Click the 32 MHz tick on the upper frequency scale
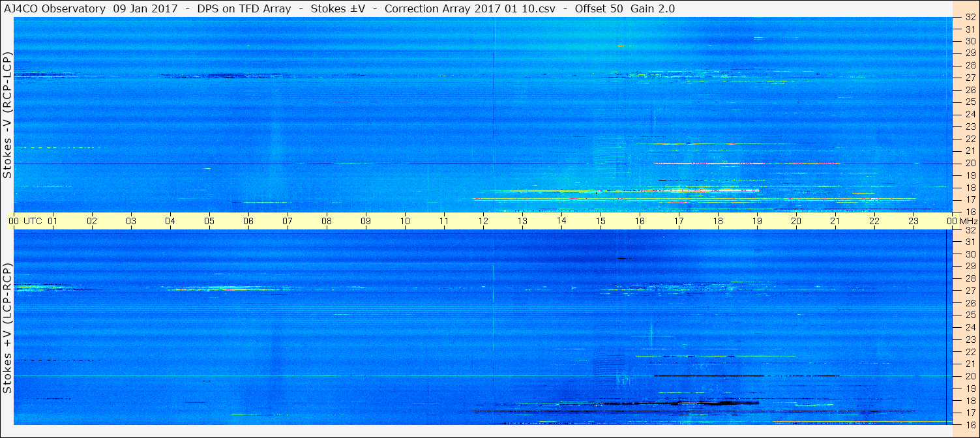Image resolution: width=980 pixels, height=438 pixels. 970,18
